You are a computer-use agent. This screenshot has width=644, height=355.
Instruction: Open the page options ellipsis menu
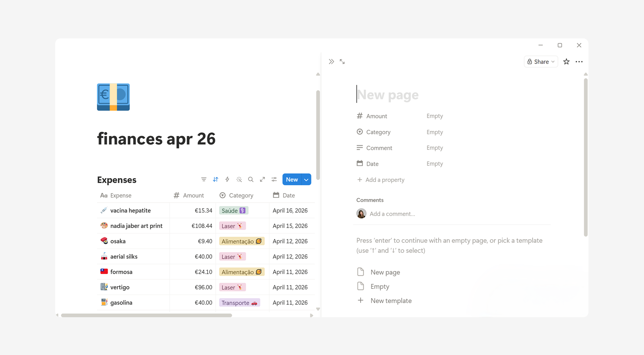tap(579, 62)
